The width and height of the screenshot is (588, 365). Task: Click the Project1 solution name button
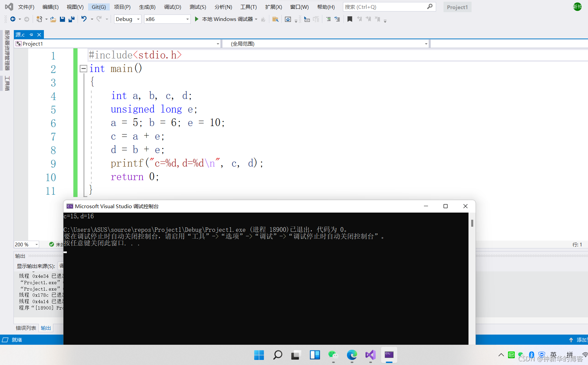(457, 7)
